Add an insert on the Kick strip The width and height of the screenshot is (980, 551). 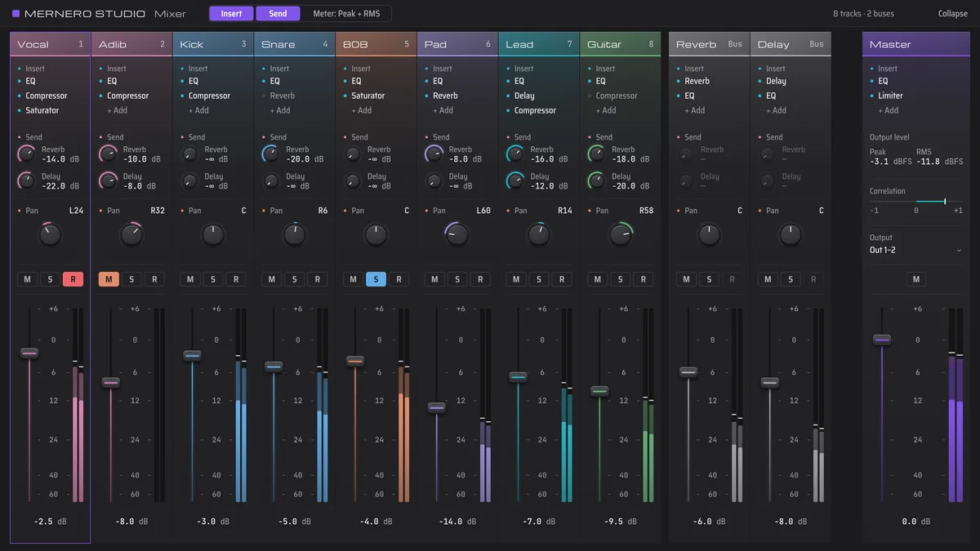tap(198, 110)
